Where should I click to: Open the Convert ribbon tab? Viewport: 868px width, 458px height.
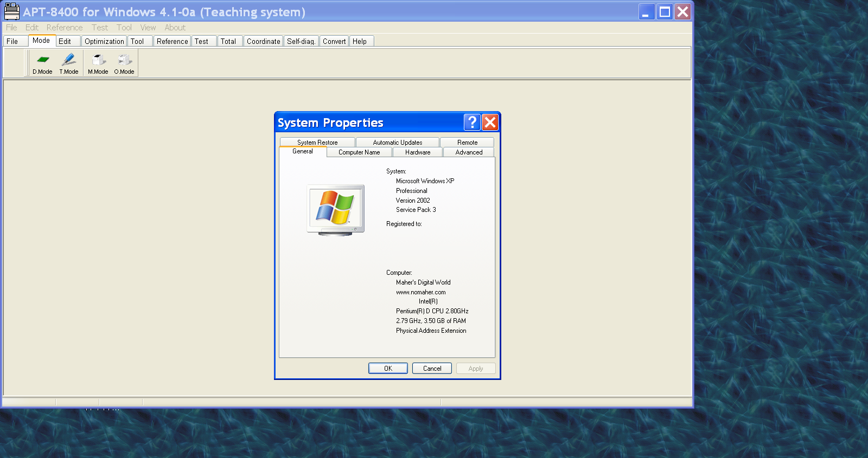pos(334,41)
